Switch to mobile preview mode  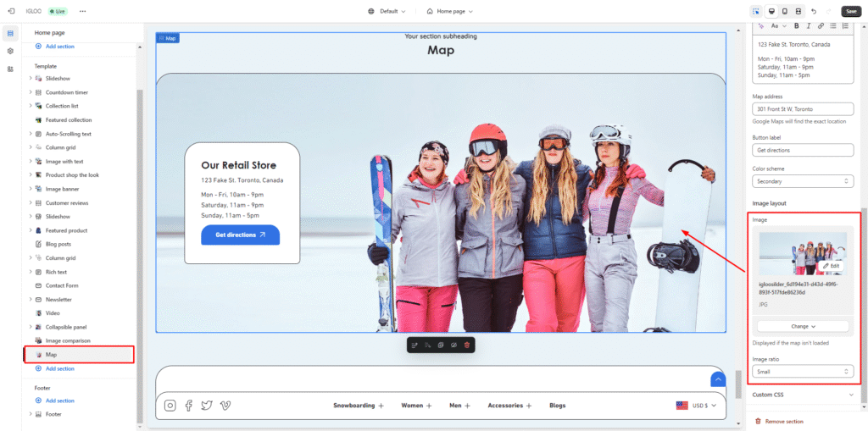784,11
